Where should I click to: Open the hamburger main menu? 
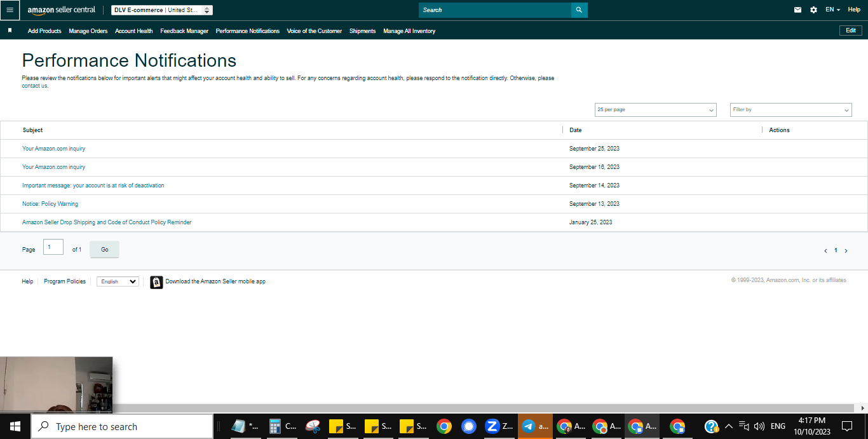pos(10,10)
